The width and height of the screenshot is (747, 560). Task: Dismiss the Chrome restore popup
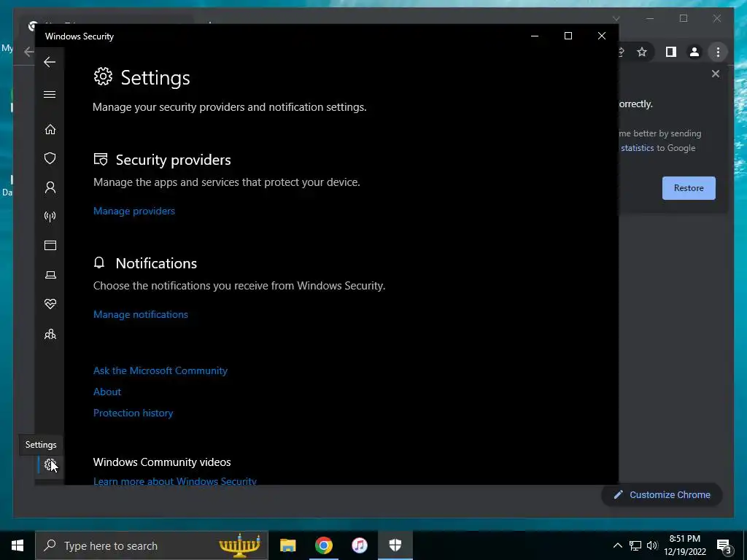click(715, 74)
